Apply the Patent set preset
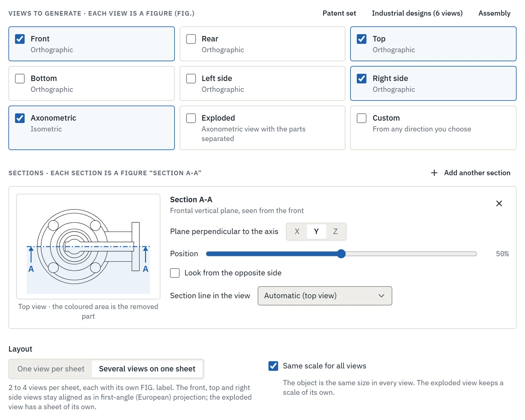The image size is (525, 420). click(339, 13)
